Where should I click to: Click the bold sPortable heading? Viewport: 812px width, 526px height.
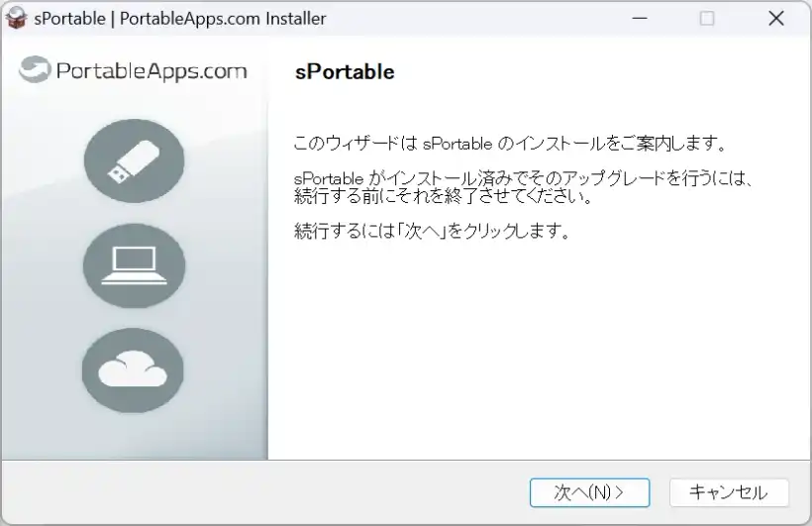tap(345, 72)
